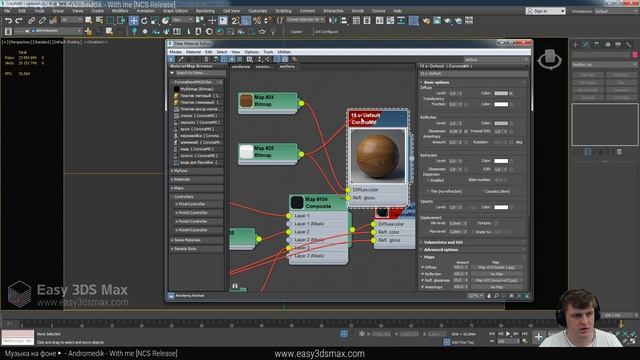Click the Refl. glossiness Map #26 button
This screenshot has height=360, width=640.
(497, 280)
